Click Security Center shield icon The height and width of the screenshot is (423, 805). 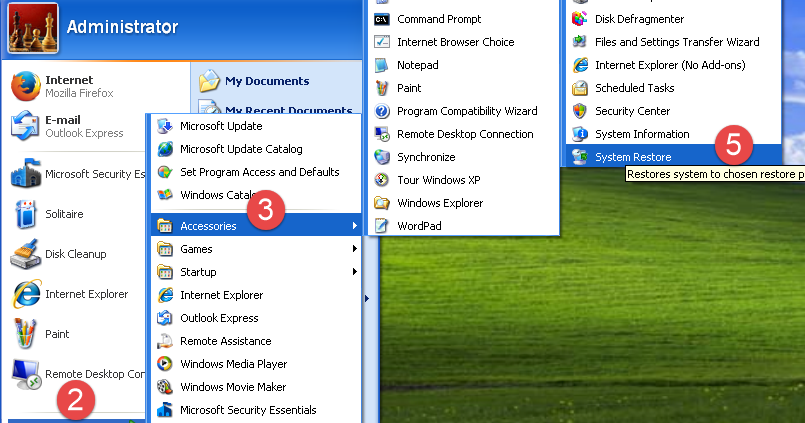coord(580,111)
